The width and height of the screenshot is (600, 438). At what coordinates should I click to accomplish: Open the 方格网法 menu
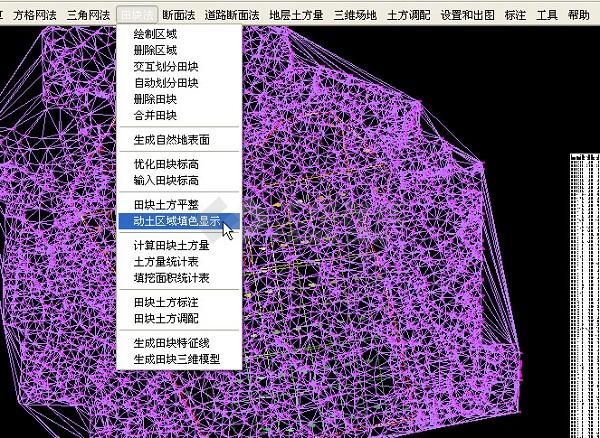[x=34, y=15]
